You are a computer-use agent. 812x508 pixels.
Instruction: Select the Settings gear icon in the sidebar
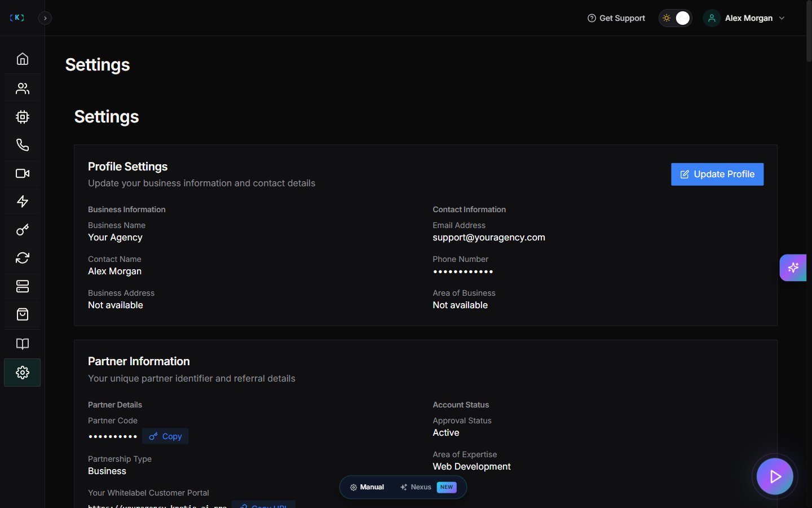[x=23, y=373]
